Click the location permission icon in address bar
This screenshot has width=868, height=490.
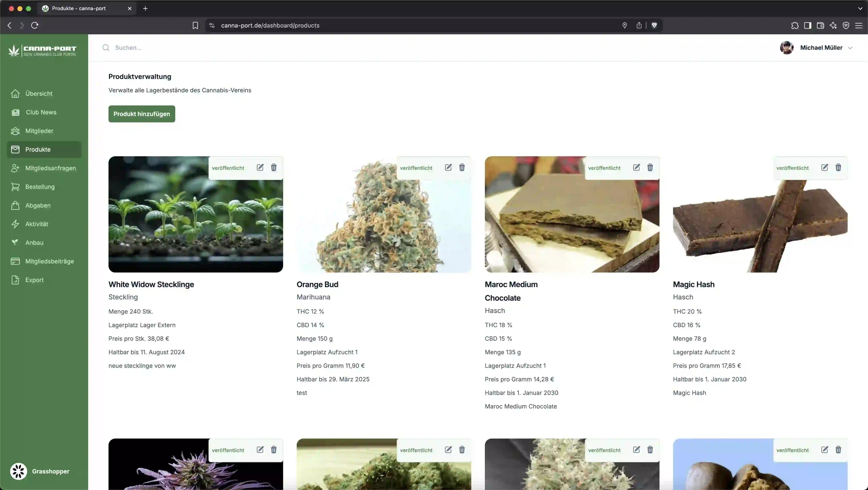point(624,25)
